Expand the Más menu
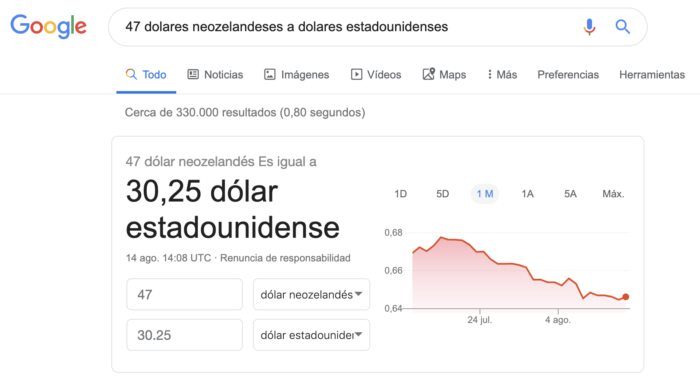The image size is (700, 382). tap(502, 75)
